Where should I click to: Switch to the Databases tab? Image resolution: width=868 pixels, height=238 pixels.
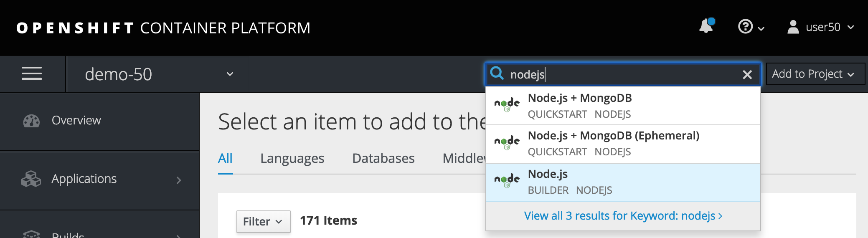[x=383, y=158]
